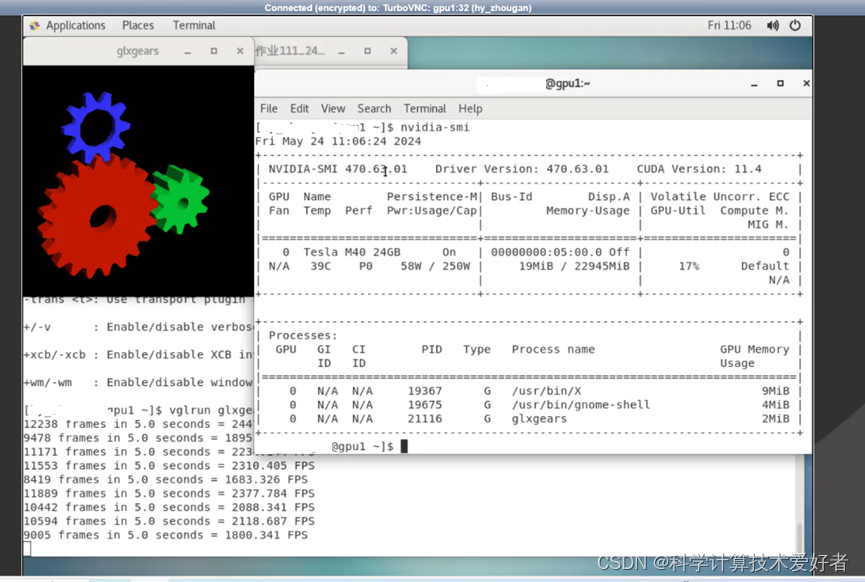This screenshot has height=582, width=865.
Task: Click the /usr/bin/X process row
Action: tap(532, 391)
